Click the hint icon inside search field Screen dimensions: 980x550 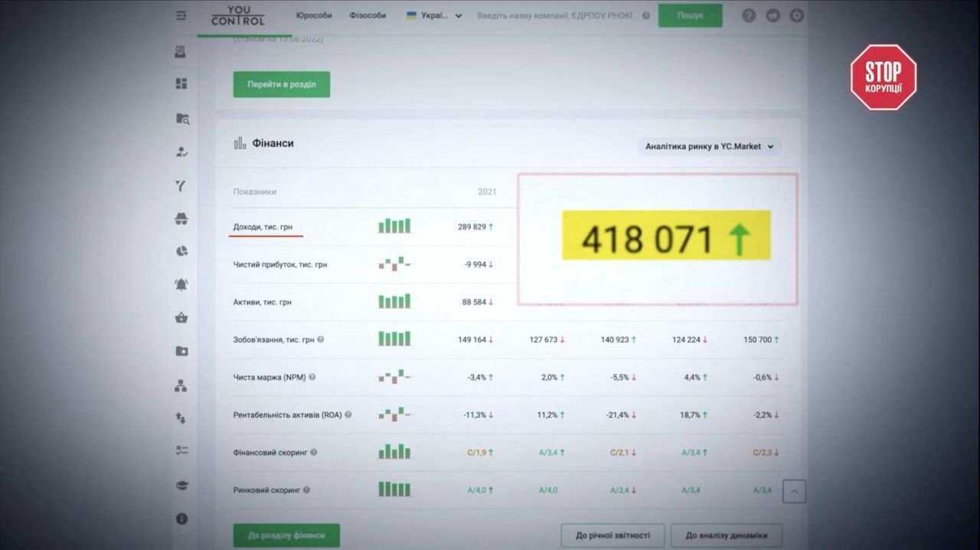click(645, 15)
